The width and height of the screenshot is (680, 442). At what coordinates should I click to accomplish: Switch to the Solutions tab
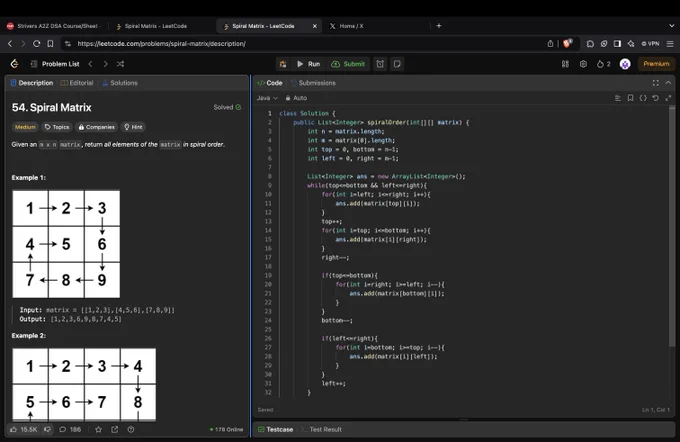click(120, 83)
